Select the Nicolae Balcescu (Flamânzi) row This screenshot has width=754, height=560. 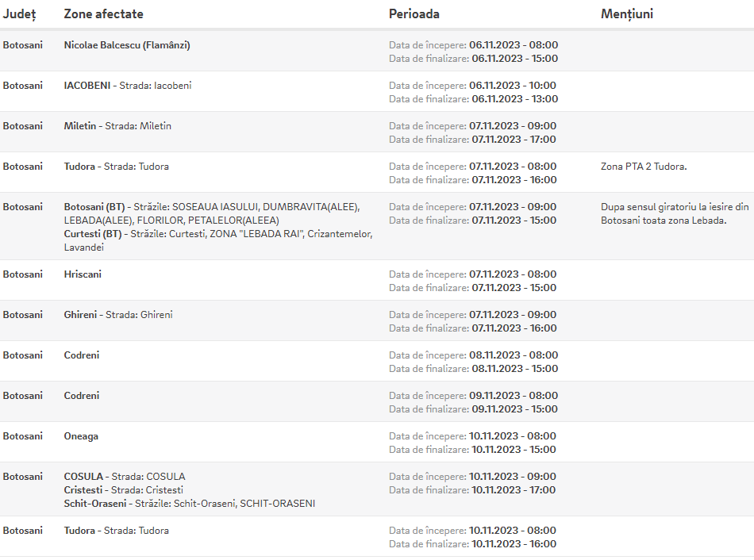point(377,51)
